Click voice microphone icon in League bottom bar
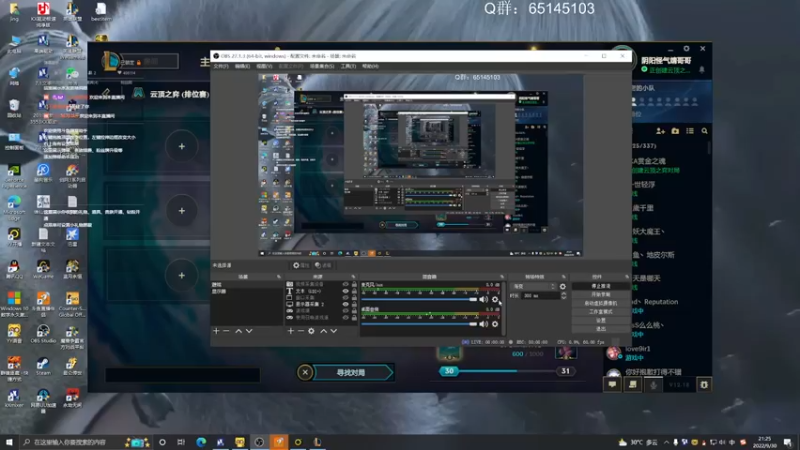This screenshot has height=450, width=800. point(653,385)
